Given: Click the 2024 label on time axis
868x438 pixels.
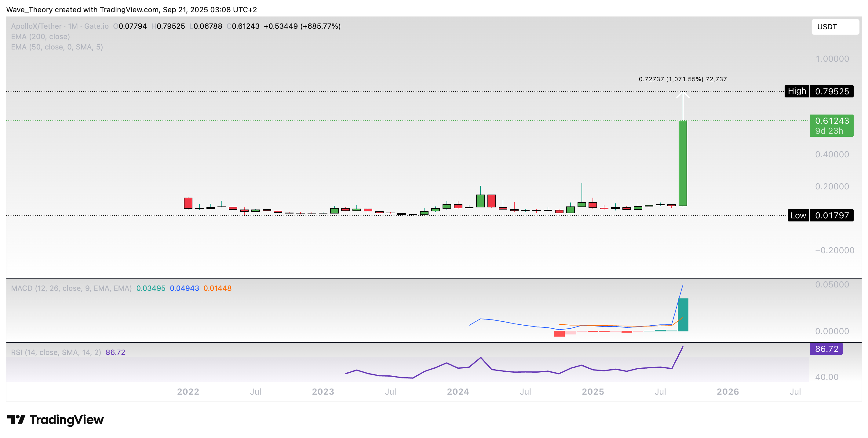Looking at the screenshot, I should click(458, 392).
